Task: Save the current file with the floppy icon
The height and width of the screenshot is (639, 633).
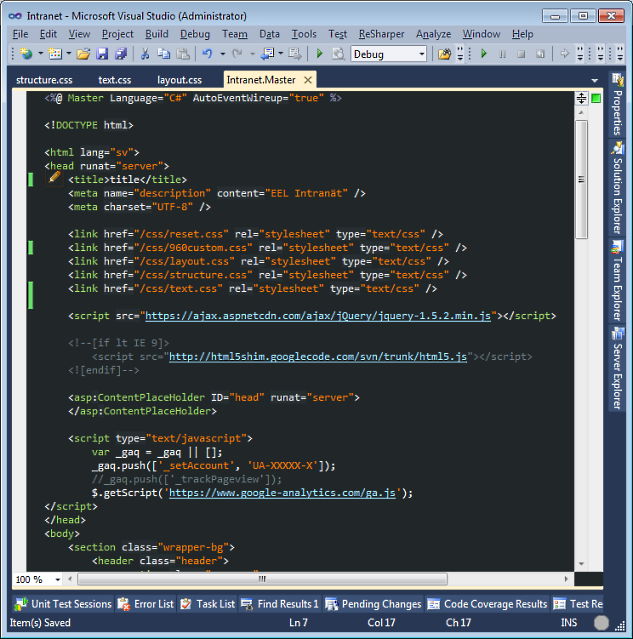Action: (x=102, y=53)
